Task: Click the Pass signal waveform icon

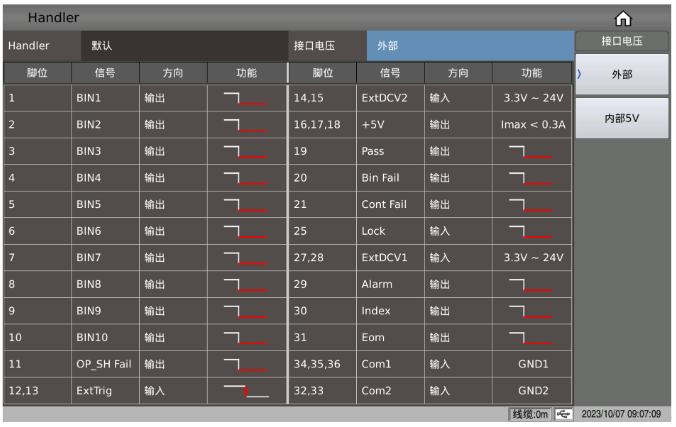Action: (531, 151)
